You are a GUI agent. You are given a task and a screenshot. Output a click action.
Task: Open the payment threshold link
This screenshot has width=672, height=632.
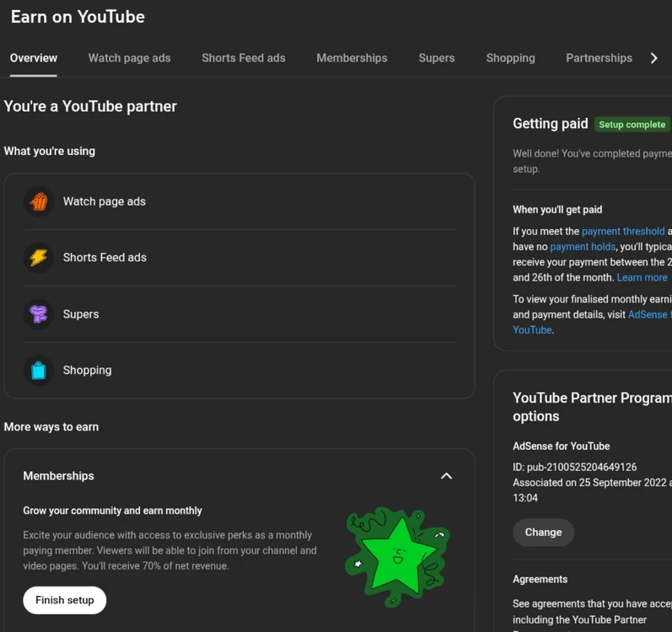pos(623,231)
